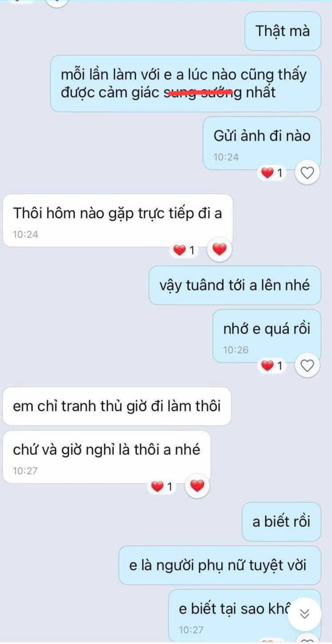
Task: Tap the outline heart beside "Gửi ảnh đi nào"
Action: pos(307,173)
